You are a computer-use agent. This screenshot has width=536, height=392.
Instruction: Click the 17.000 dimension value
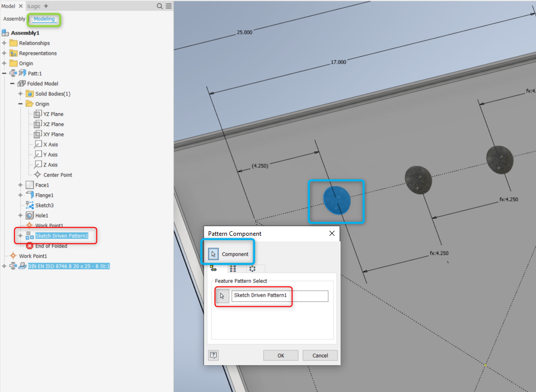[339, 62]
